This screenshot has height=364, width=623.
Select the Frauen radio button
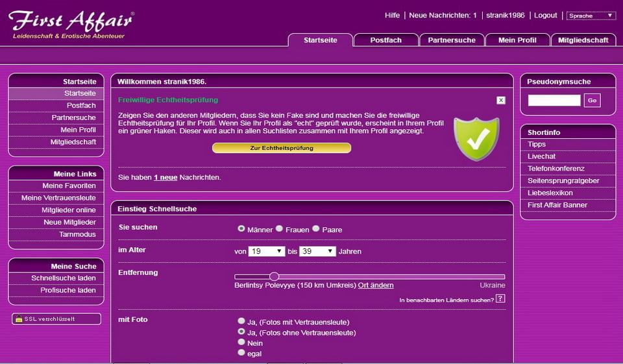[x=279, y=229]
